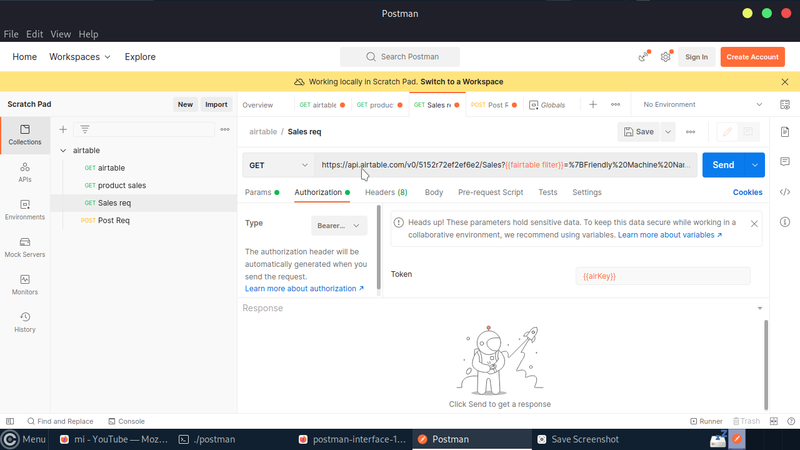Open request more actions ellipsis beside Save
Screen dimensions: 800x450
coord(690,132)
